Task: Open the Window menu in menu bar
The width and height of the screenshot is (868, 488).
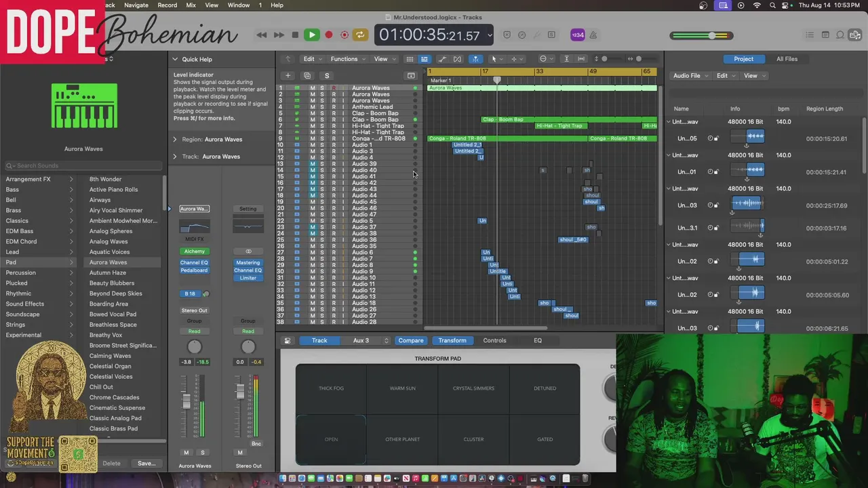Action: [x=239, y=5]
